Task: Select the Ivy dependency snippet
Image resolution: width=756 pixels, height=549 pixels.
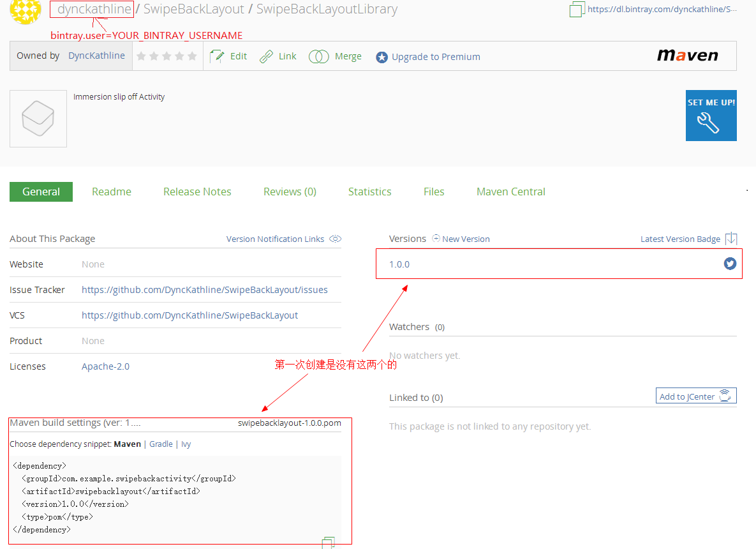Action: tap(186, 444)
